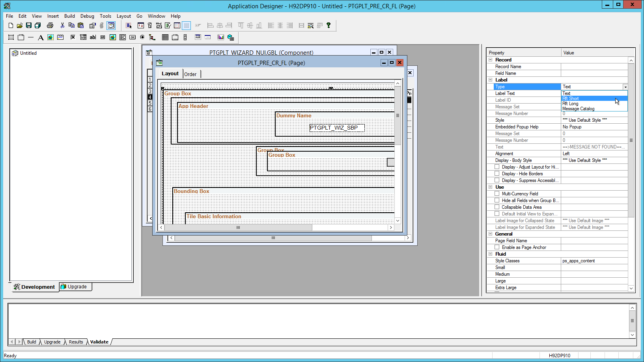644x362 pixels.
Task: Collapse the Label property section
Action: [x=491, y=80]
